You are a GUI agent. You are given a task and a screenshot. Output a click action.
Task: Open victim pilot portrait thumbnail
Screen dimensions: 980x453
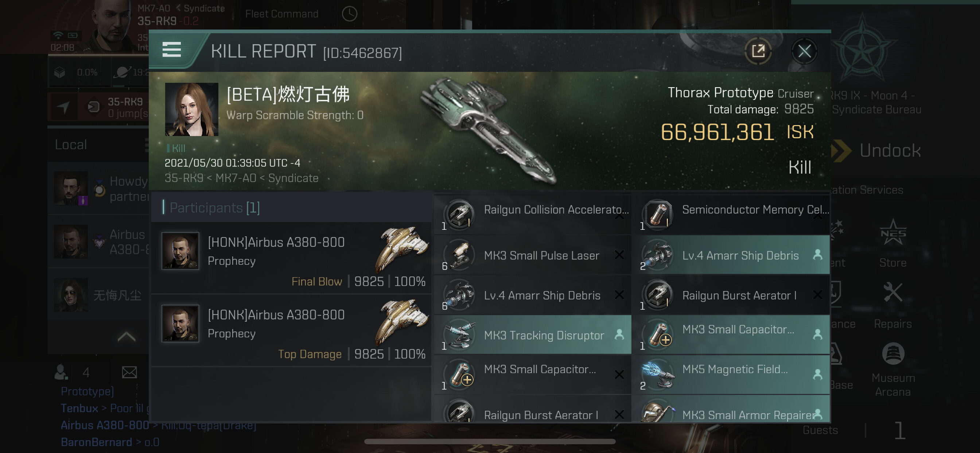(x=191, y=109)
